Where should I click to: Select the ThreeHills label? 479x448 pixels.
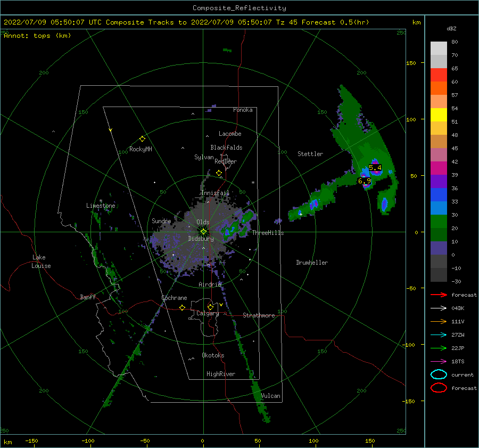pos(268,233)
